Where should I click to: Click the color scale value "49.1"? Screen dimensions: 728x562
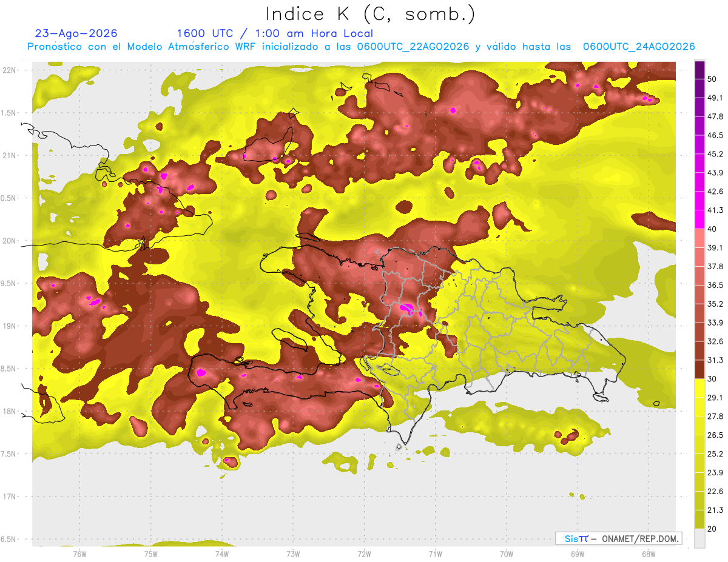click(715, 98)
